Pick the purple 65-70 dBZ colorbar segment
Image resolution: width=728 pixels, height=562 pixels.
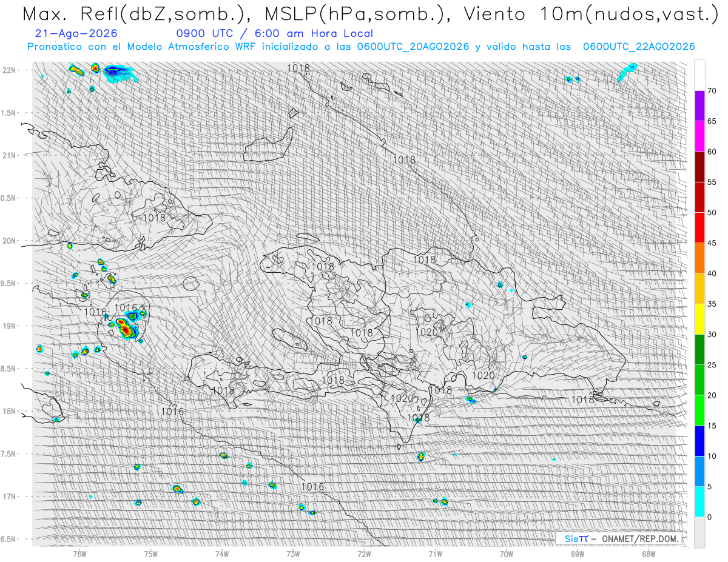pyautogui.click(x=699, y=106)
